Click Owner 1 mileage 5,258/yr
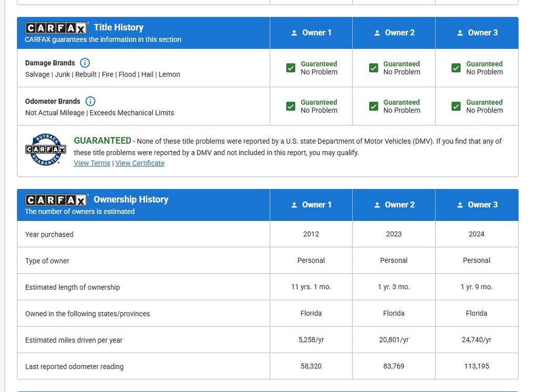The image size is (538, 392). [311, 340]
